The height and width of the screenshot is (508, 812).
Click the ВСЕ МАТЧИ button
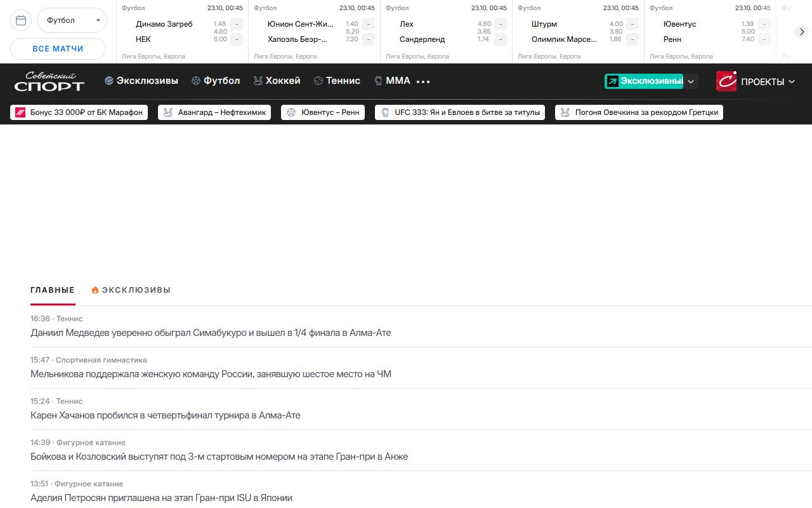point(58,49)
